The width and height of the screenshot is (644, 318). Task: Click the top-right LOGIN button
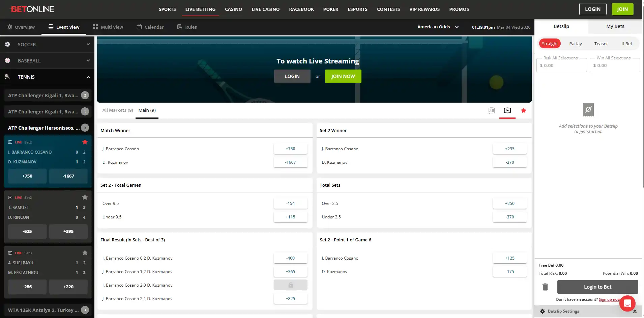593,9
